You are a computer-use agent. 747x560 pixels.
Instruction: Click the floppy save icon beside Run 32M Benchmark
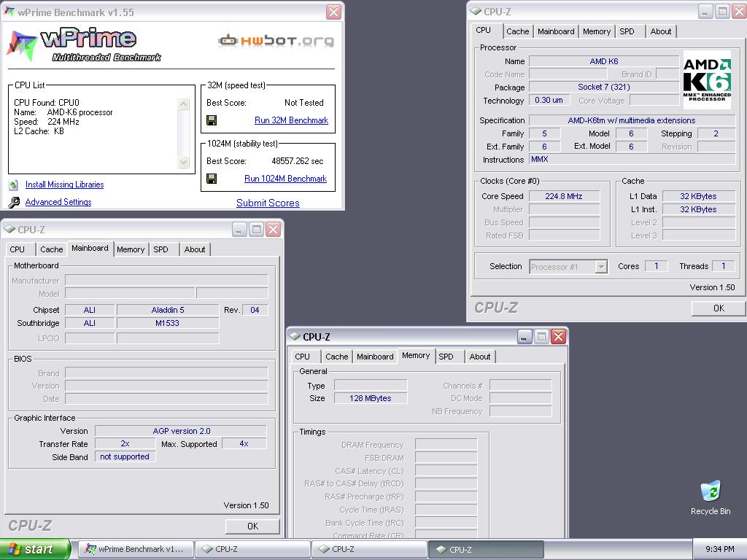(x=212, y=120)
